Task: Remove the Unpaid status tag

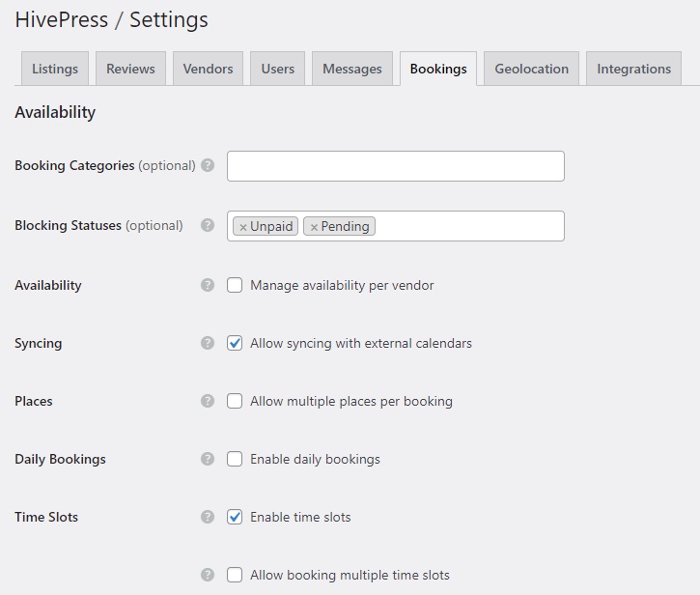Action: click(x=243, y=227)
